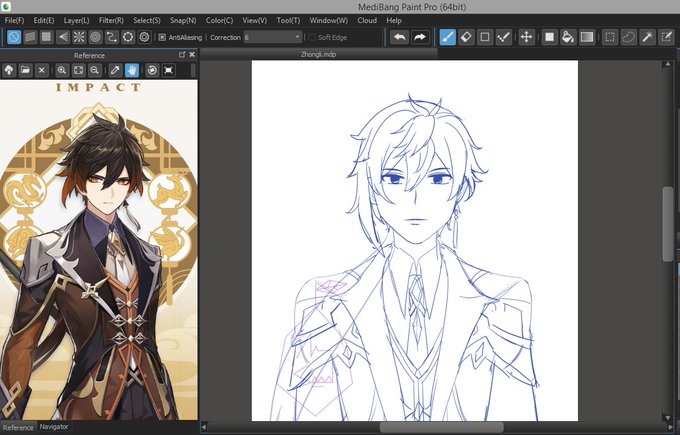Select the curve snap icon

111,37
